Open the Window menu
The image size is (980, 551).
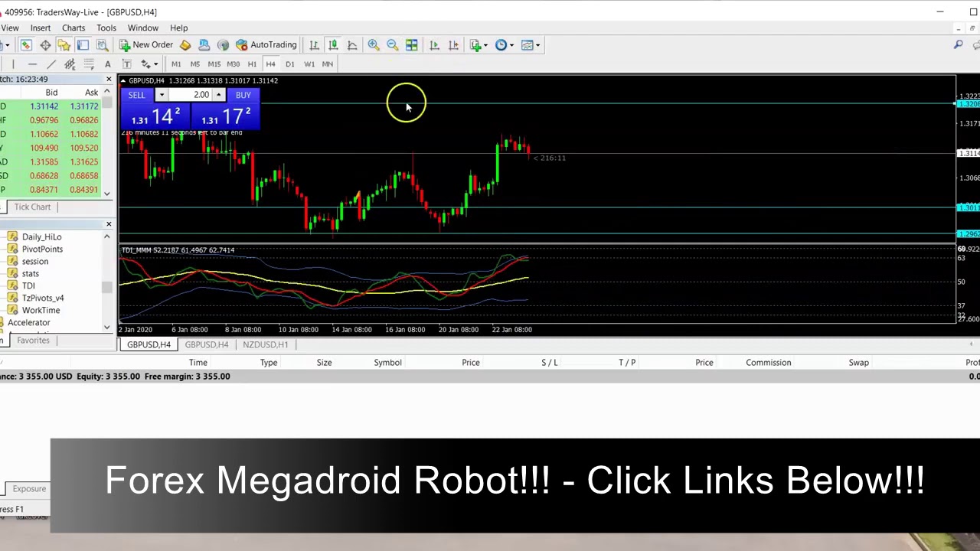[x=143, y=28]
